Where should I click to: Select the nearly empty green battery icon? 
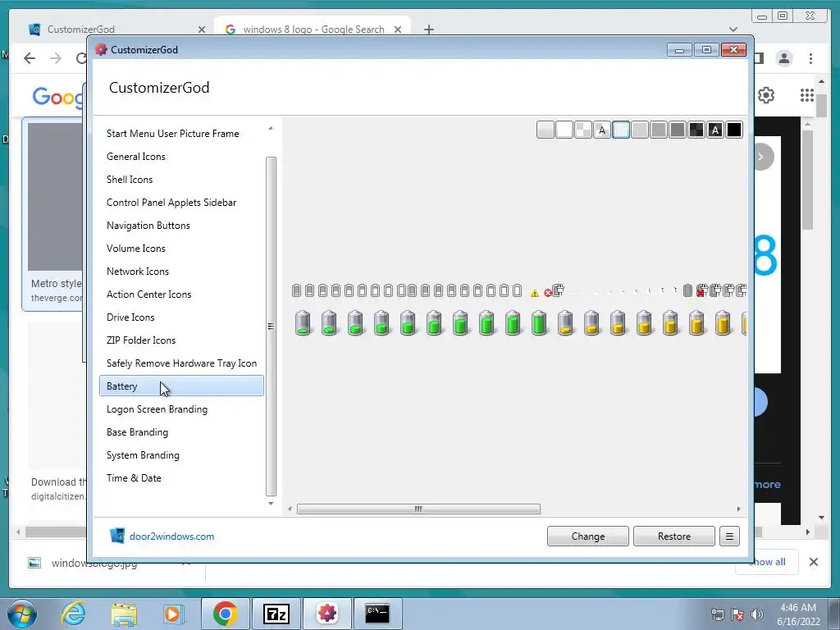coord(303,323)
